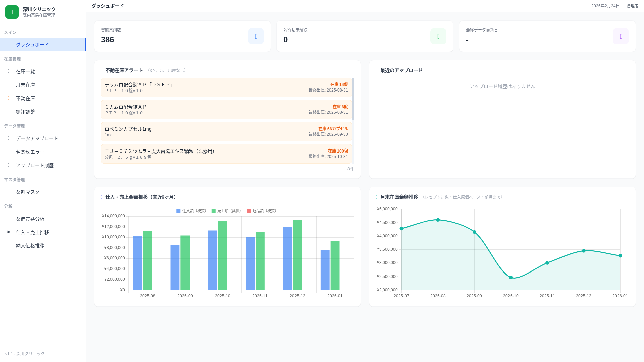Image resolution: width=644 pixels, height=362 pixels.
Task: Click the 0 value under 名寄せ未解決
Action: 285,40
